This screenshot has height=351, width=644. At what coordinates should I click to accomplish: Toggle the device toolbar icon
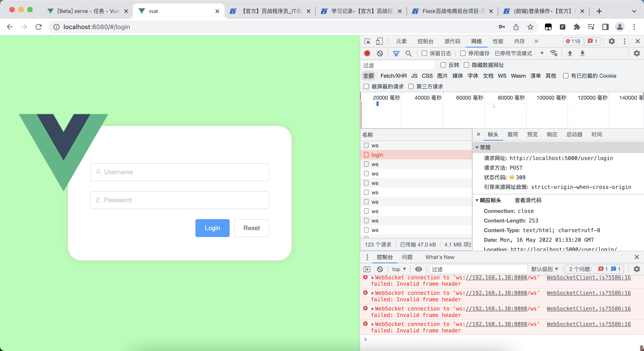click(x=379, y=41)
